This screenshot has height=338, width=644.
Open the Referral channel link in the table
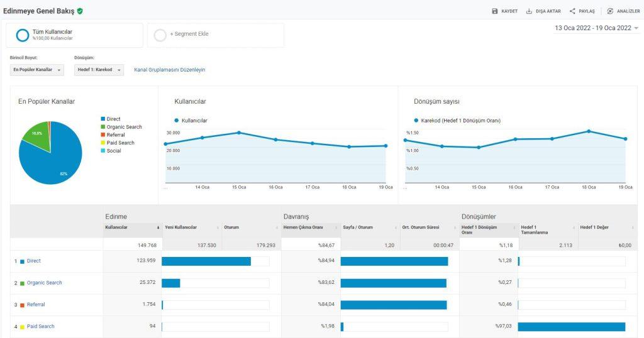(x=36, y=304)
